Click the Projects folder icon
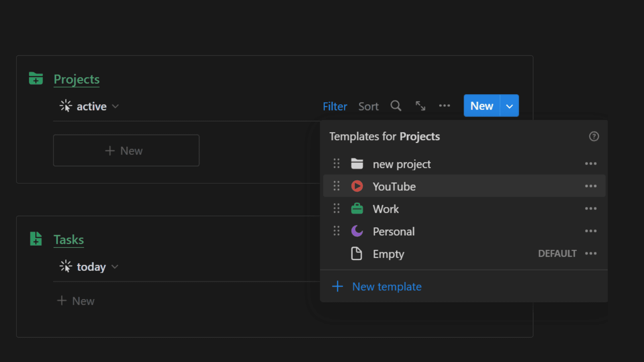This screenshot has height=362, width=644. coord(36,78)
